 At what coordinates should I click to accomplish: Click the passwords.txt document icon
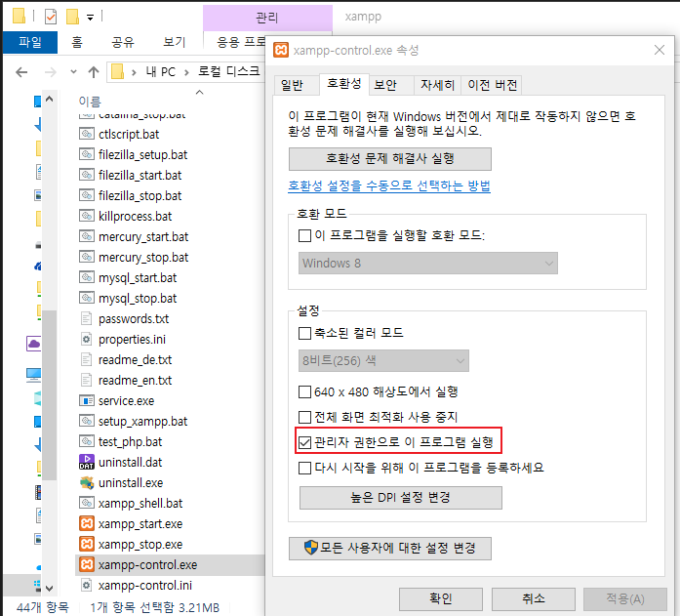pyautogui.click(x=87, y=318)
